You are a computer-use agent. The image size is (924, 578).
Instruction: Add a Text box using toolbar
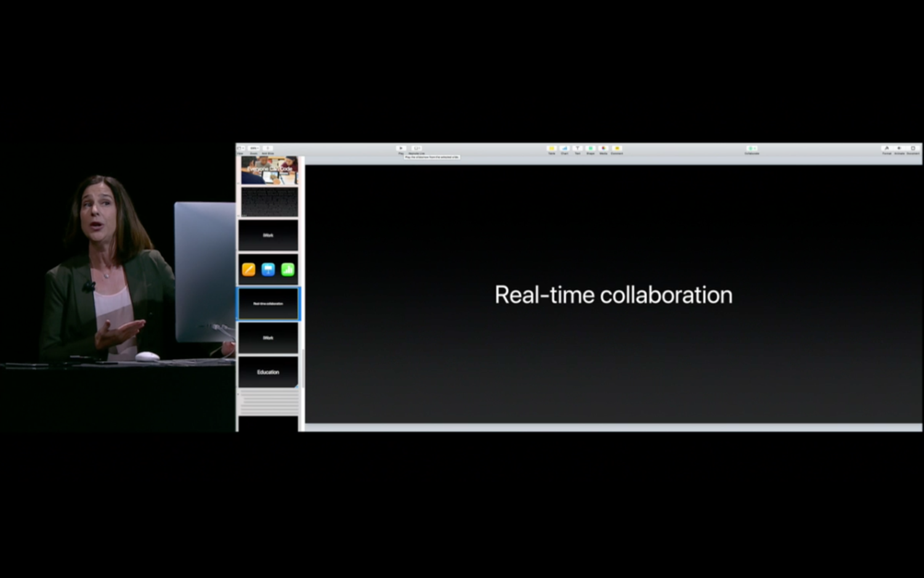pyautogui.click(x=577, y=149)
